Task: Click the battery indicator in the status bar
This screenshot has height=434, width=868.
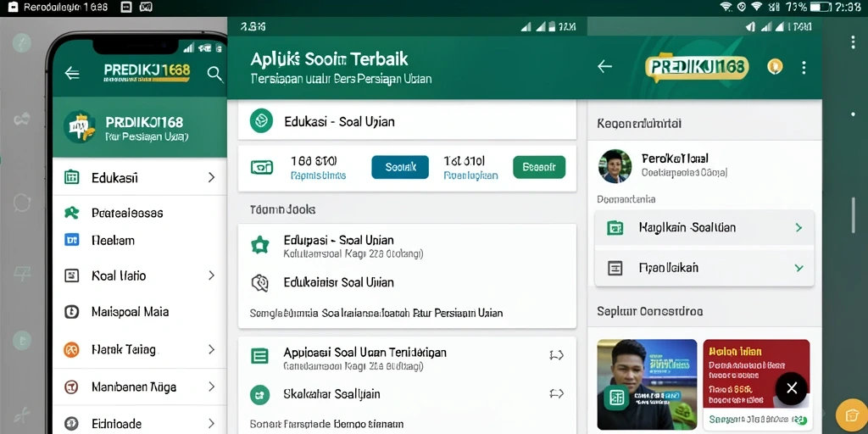Action: coord(821,7)
